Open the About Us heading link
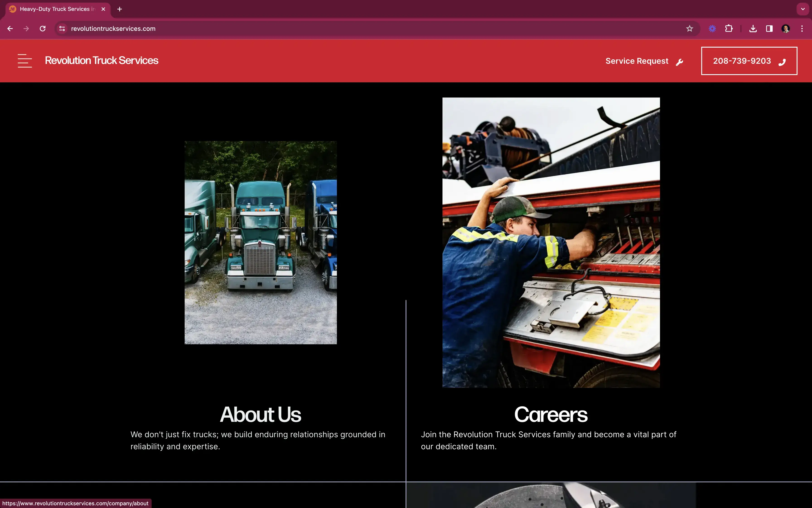Viewport: 812px width, 508px height. [x=261, y=414]
